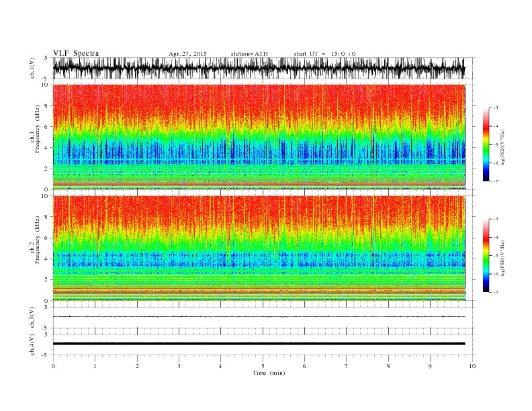Image resolution: width=532 pixels, height=411 pixels.
Task: Click the ch.2 spectrogram color scale bar
Action: (486, 255)
